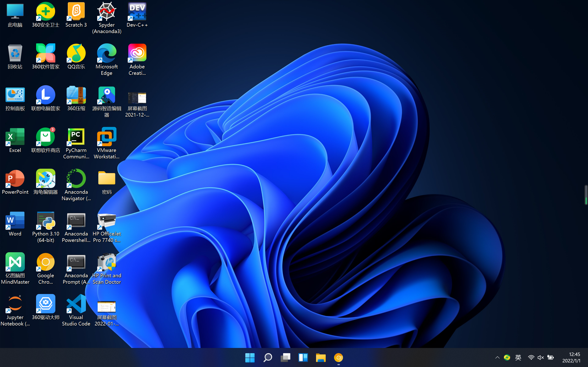
Task: Select the Jupyter Notebook shortcut
Action: click(x=15, y=311)
